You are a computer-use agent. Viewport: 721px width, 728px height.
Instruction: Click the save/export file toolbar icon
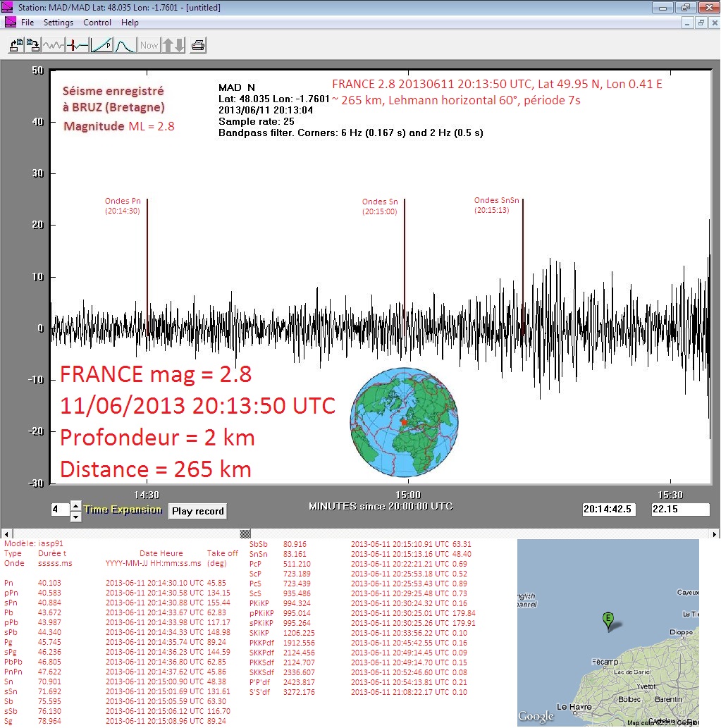pos(33,45)
